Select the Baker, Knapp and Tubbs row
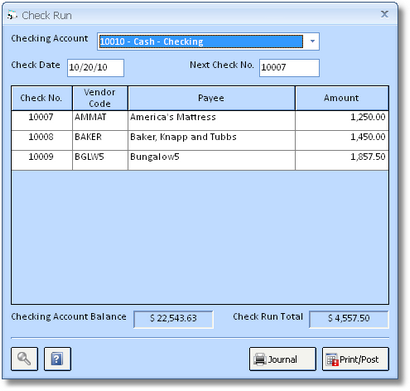The image size is (410, 391). point(200,140)
